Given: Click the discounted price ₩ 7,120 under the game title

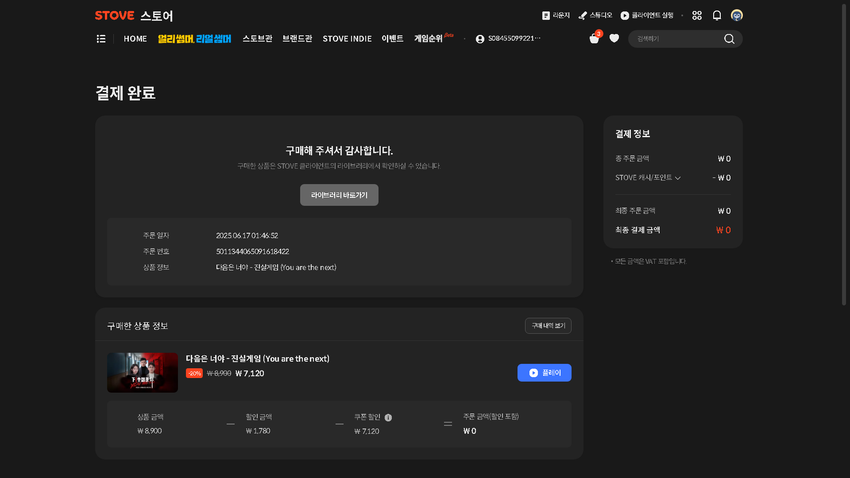Looking at the screenshot, I should click(x=250, y=373).
